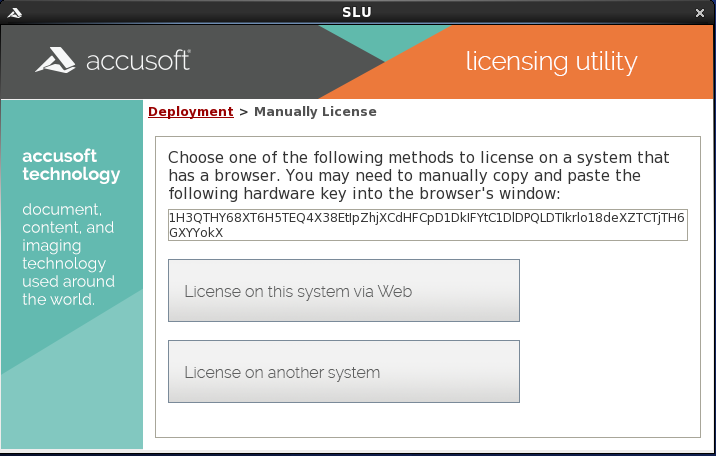716x456 pixels.
Task: Click empty panel space below the license buttons
Action: 428,418
